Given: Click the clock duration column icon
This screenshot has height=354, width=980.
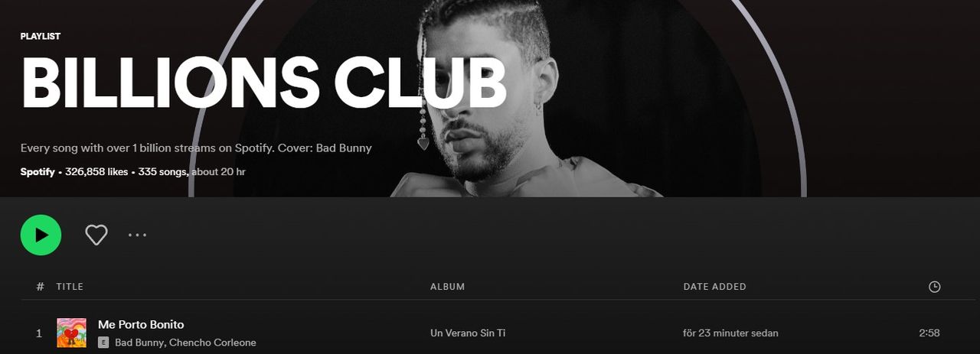Looking at the screenshot, I should coord(934,287).
